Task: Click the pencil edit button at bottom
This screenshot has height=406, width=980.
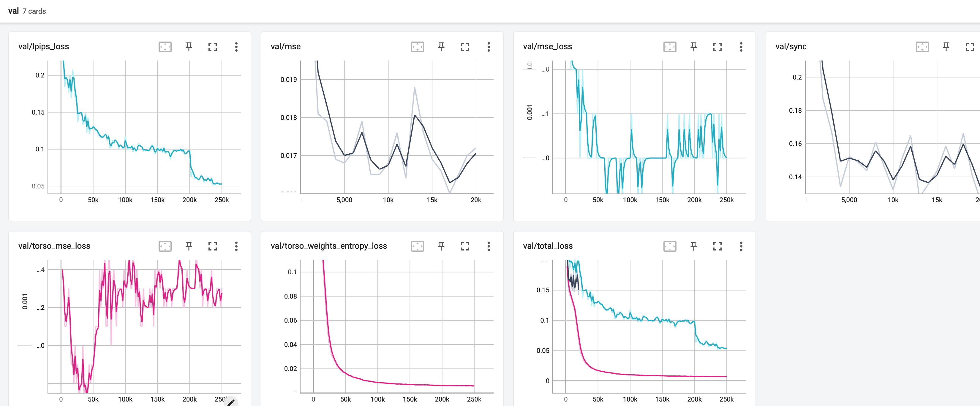Action: (230, 402)
